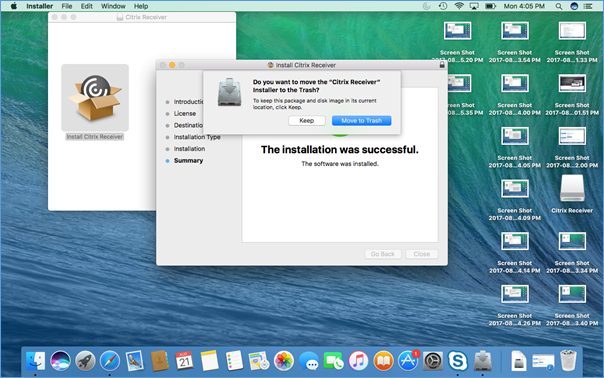
Task: Select the Citrix Receiver disk on desktop
Action: point(572,189)
